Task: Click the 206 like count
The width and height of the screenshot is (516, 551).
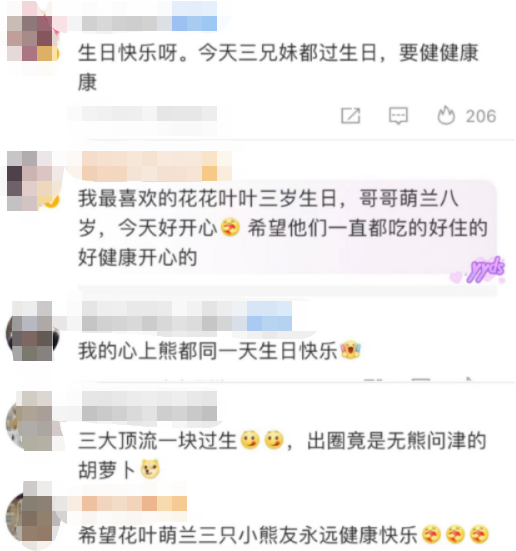Action: (481, 116)
